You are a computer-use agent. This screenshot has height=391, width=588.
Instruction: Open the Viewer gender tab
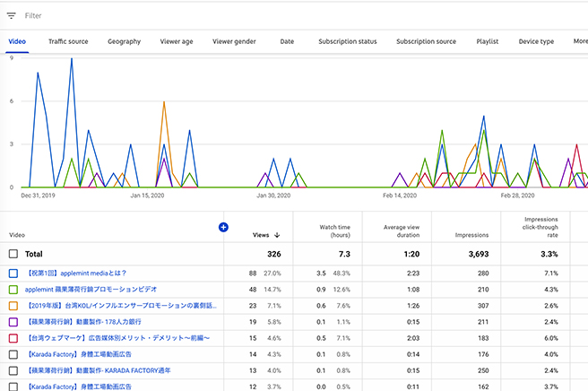[x=234, y=41]
